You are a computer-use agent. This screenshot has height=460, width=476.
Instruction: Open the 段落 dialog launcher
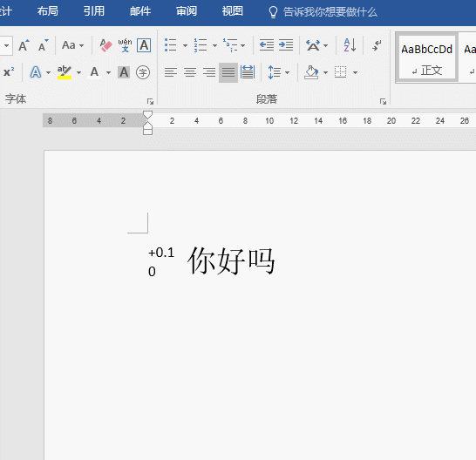click(x=383, y=101)
